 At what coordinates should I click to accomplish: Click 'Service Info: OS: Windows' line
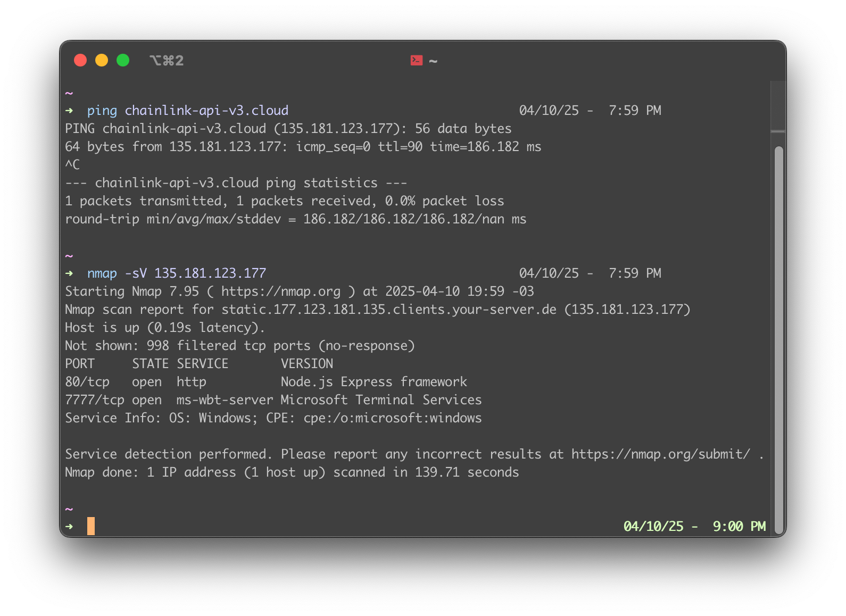pos(273,418)
